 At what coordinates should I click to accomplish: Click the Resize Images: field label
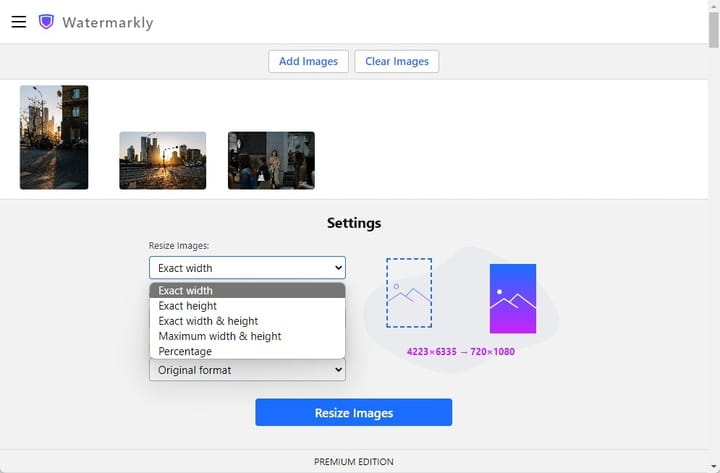pos(179,246)
